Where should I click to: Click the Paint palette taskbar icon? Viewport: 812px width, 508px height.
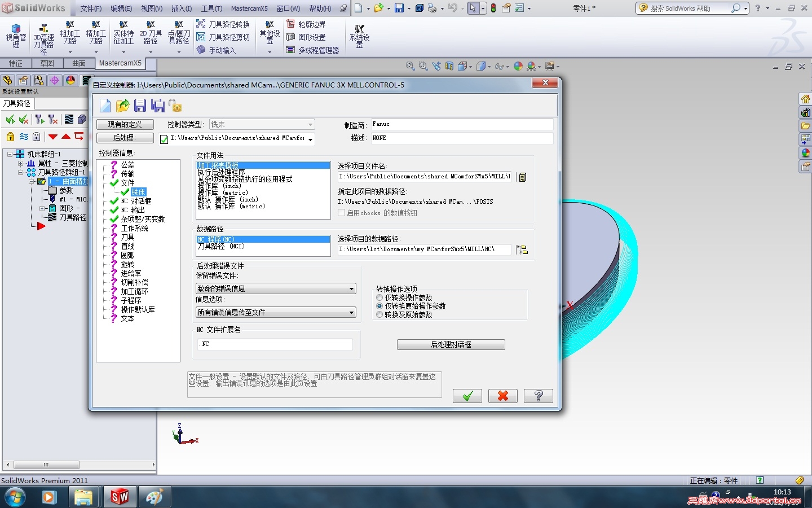(x=154, y=497)
